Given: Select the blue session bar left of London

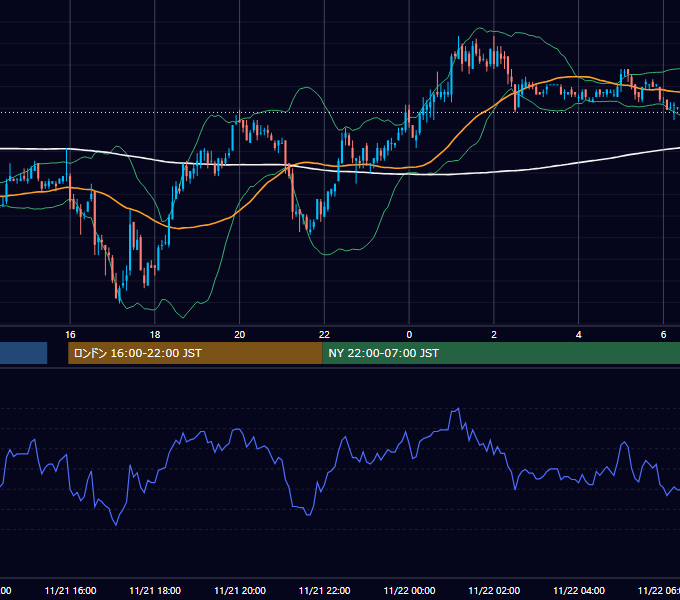Looking at the screenshot, I should pos(23,353).
